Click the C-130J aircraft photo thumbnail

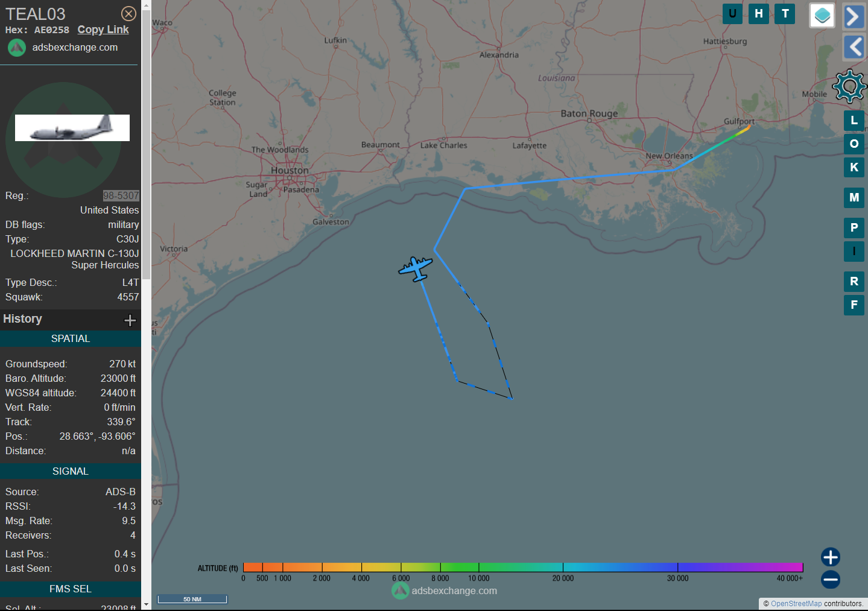click(72, 128)
